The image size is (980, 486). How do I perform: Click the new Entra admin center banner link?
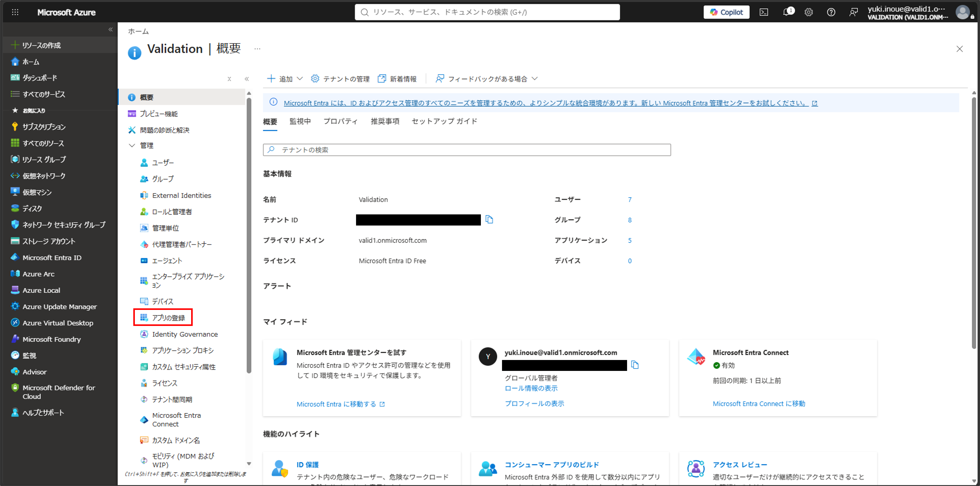click(551, 103)
